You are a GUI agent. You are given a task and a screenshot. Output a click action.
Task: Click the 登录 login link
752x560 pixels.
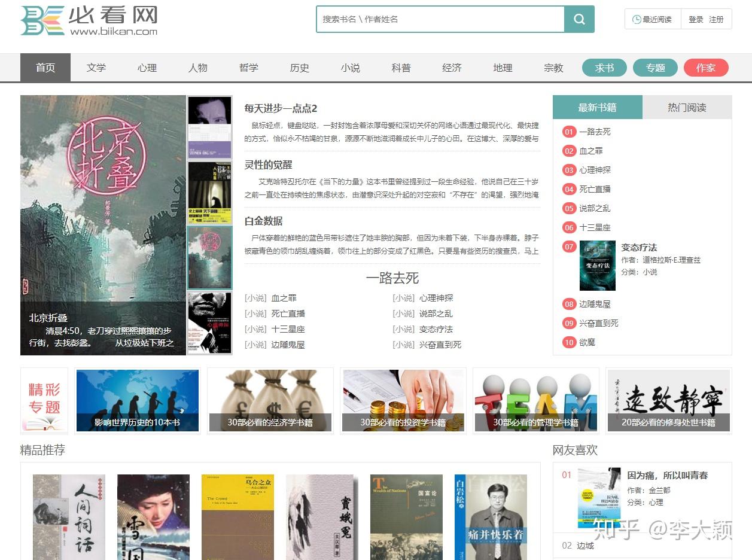696,19
